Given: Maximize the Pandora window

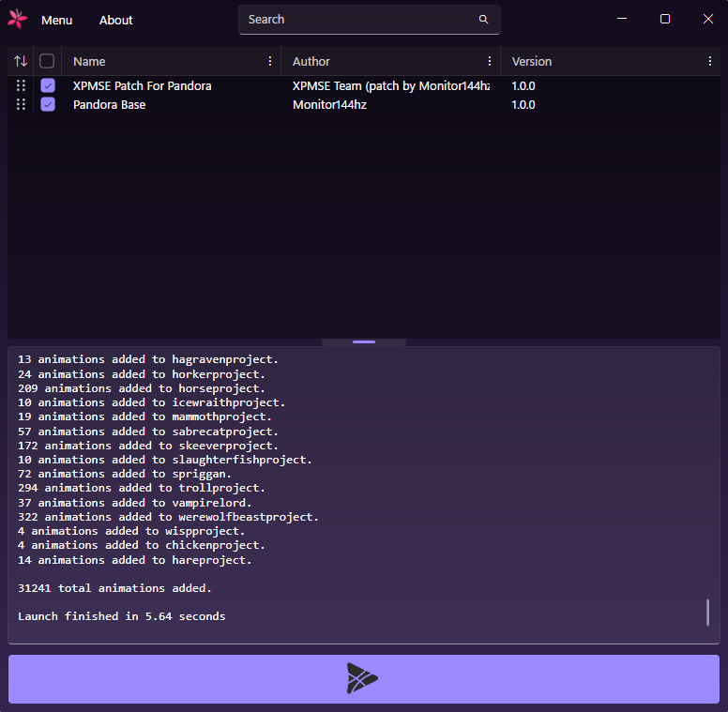Looking at the screenshot, I should pos(665,19).
